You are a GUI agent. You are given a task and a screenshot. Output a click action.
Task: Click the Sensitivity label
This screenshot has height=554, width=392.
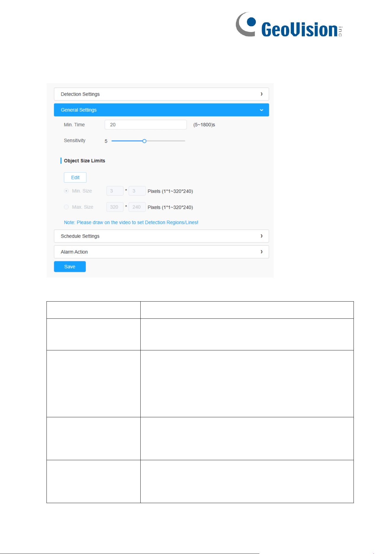point(75,141)
